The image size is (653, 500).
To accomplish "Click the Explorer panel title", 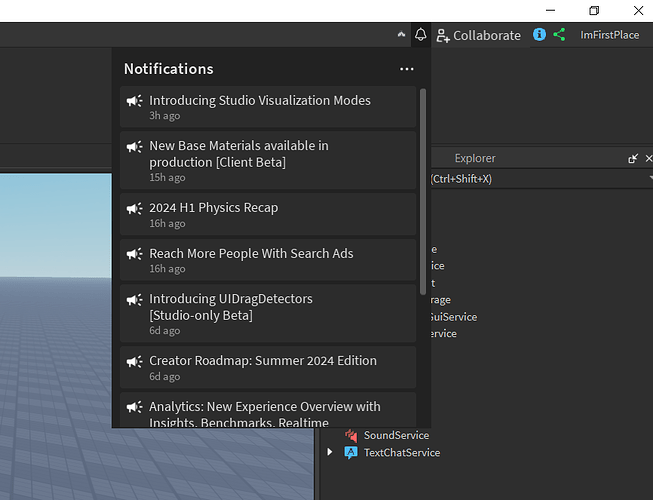I will [475, 158].
